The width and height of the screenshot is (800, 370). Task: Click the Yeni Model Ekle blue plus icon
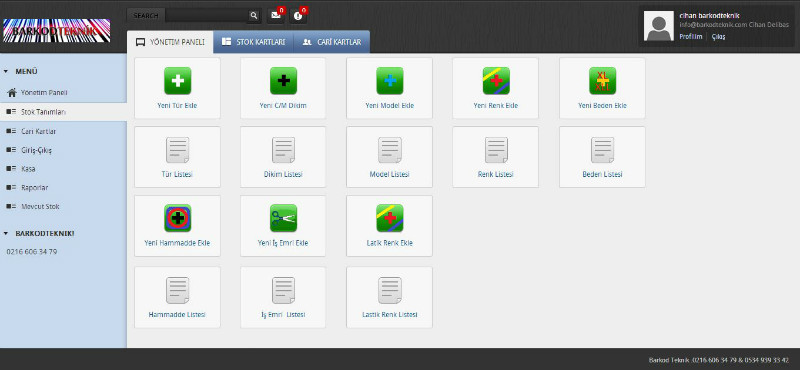390,81
